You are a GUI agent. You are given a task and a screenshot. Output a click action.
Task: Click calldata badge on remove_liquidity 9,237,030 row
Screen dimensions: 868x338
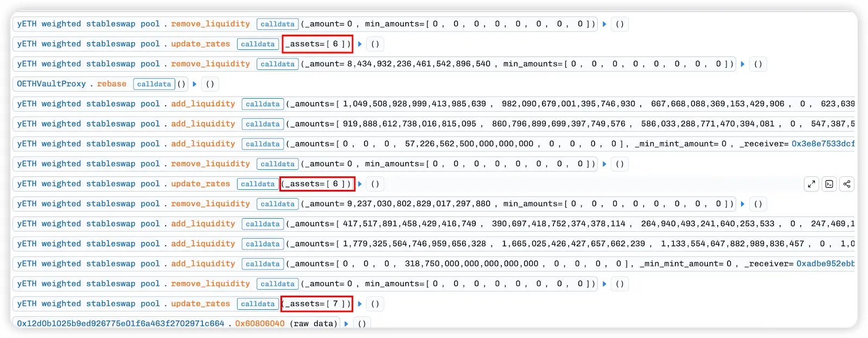[277, 204]
